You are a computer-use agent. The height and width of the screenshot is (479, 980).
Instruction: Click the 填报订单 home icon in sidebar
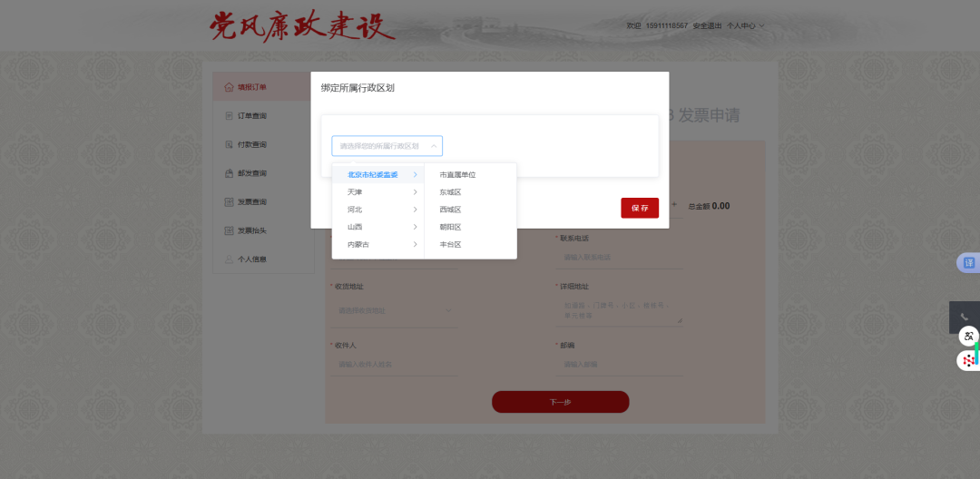point(229,87)
